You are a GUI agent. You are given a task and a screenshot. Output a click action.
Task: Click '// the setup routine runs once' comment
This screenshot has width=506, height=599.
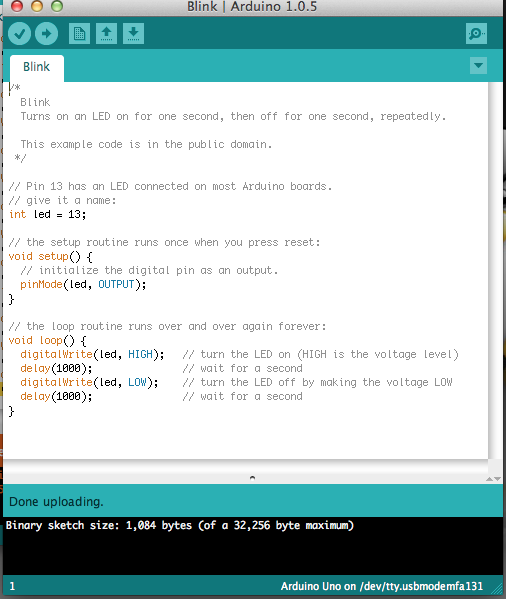coord(164,242)
